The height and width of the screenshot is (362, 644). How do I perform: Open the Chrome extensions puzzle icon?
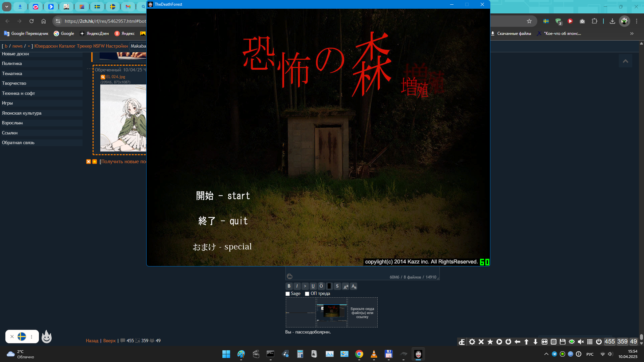(594, 21)
